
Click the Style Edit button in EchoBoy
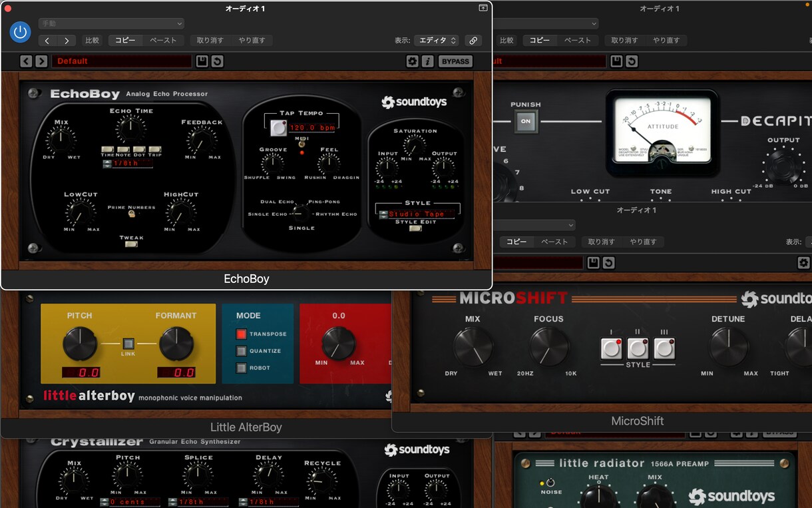(415, 229)
